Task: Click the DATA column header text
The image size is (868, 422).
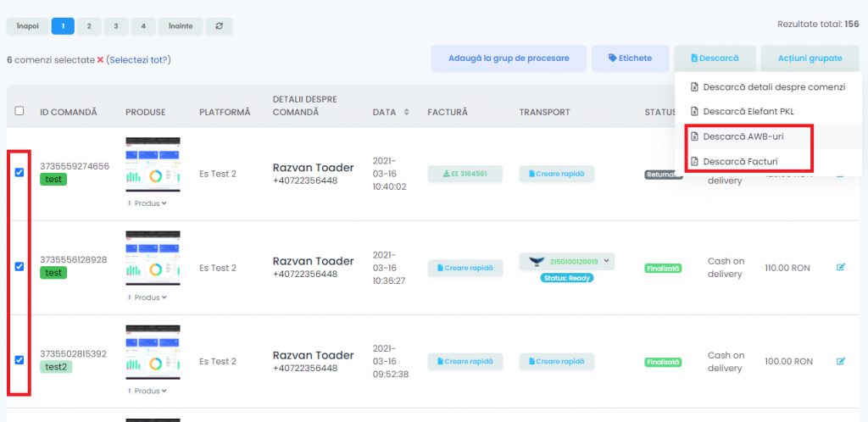Action: pyautogui.click(x=384, y=112)
